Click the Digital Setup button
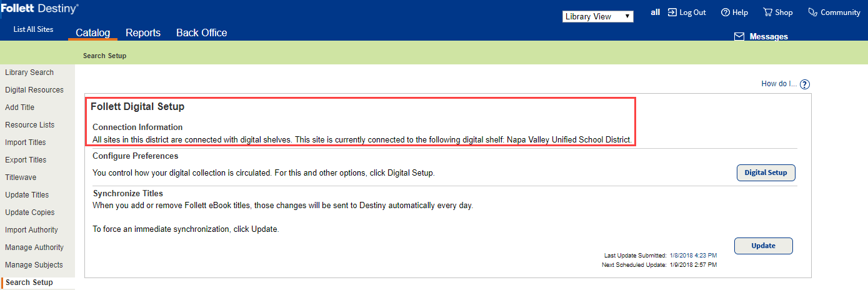 766,173
